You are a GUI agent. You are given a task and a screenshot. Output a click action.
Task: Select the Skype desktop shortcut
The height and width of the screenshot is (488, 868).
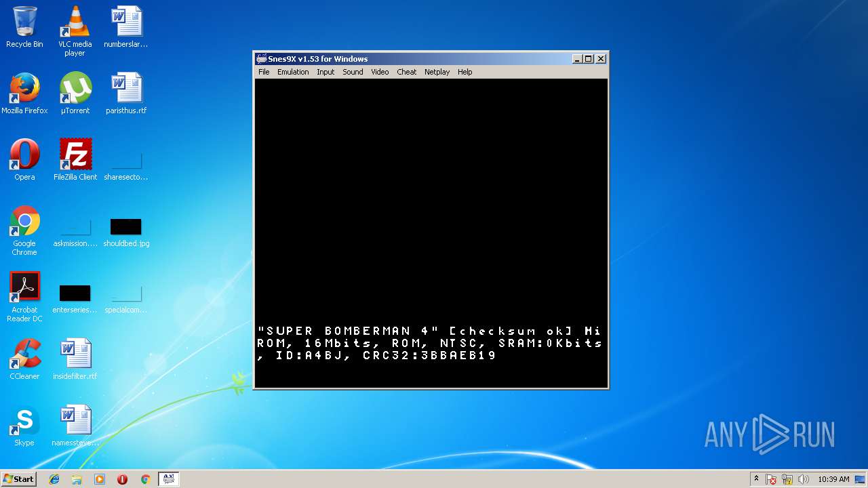pyautogui.click(x=24, y=426)
